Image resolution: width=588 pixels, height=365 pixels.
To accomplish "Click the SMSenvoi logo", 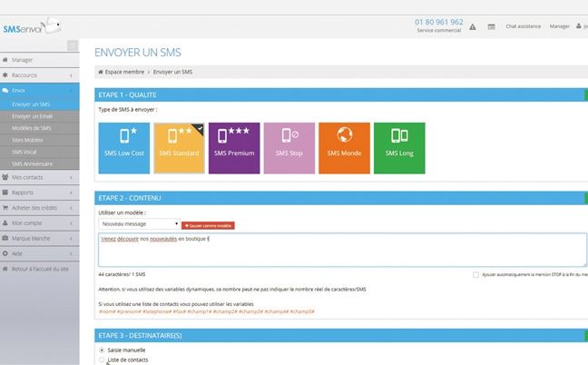I will click(32, 27).
